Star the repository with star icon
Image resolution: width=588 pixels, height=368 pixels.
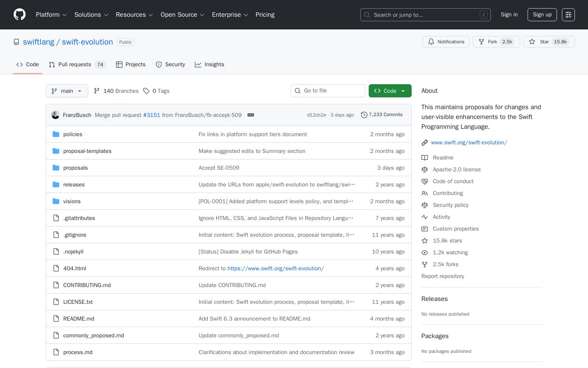tap(532, 42)
